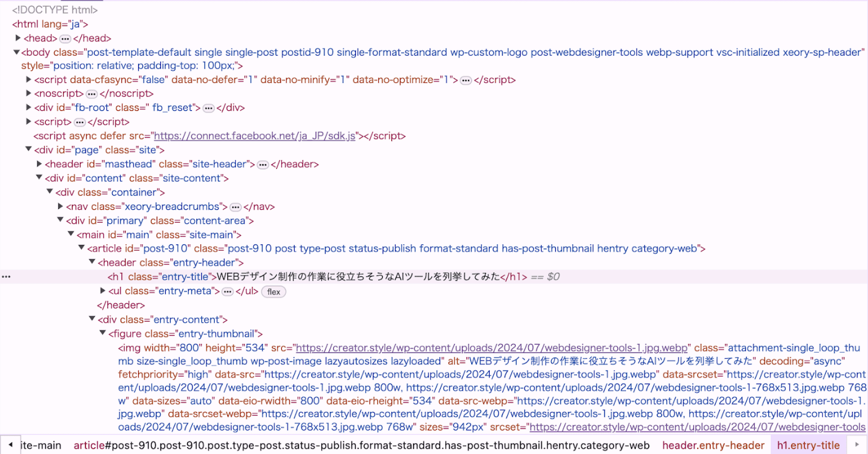Collapse the site-content div
This screenshot has width=868, height=454.
pos(39,178)
